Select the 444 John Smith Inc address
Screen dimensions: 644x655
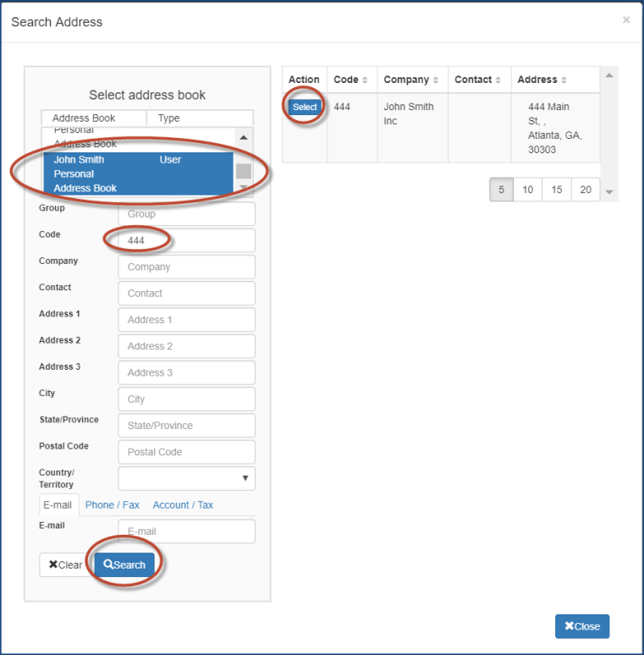tap(305, 107)
